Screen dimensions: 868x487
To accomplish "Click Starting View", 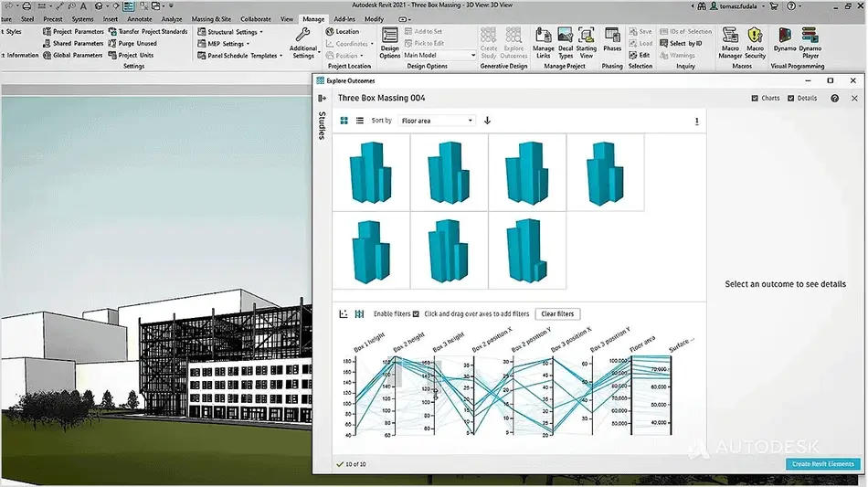I will tap(587, 43).
